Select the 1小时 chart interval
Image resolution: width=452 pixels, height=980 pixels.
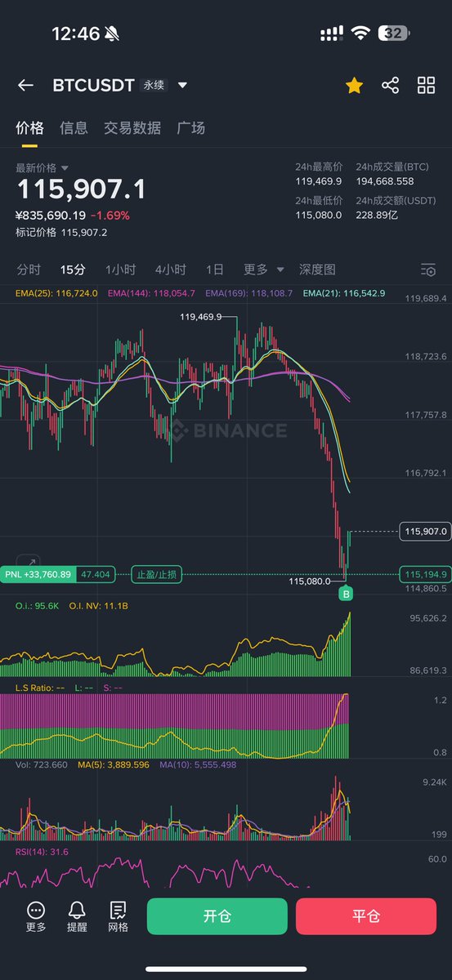(x=120, y=269)
